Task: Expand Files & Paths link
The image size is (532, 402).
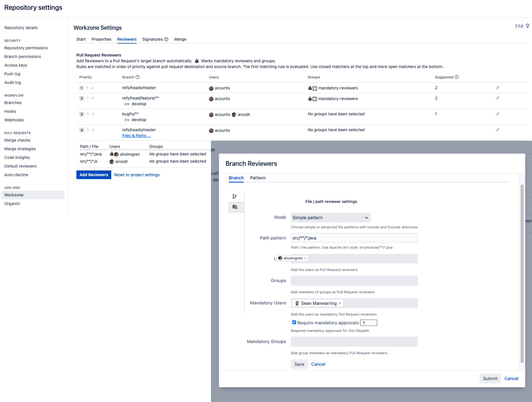Action: coord(136,136)
